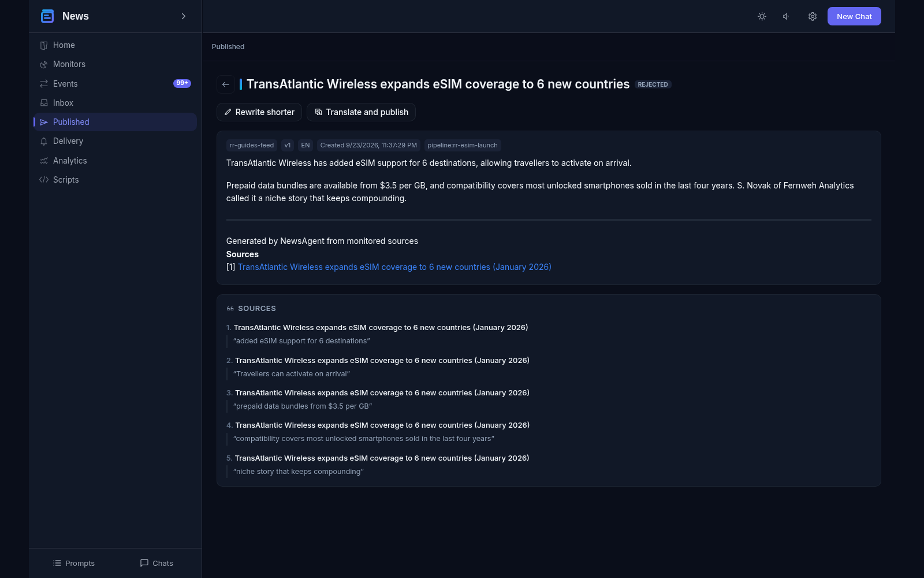Click the Events arrows icon

click(x=44, y=84)
